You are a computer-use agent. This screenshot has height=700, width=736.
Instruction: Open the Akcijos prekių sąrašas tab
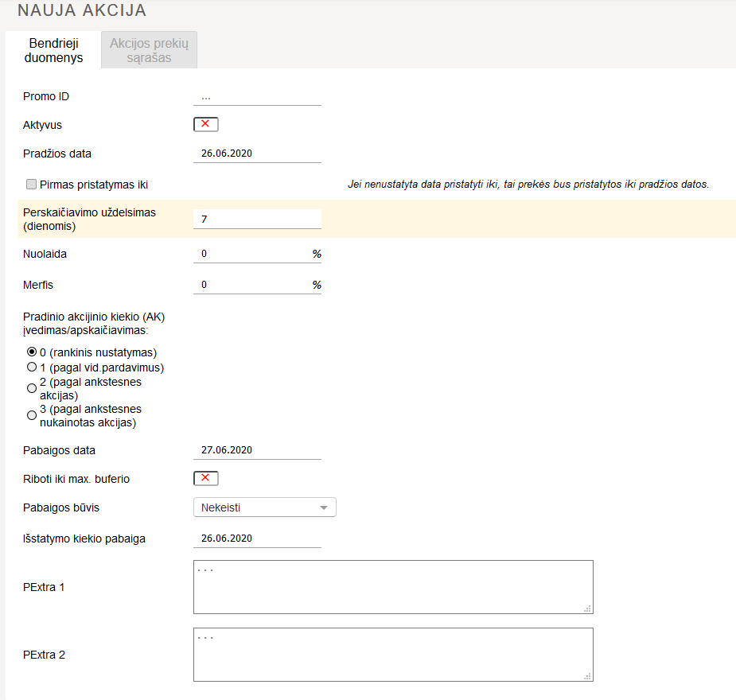(x=149, y=50)
